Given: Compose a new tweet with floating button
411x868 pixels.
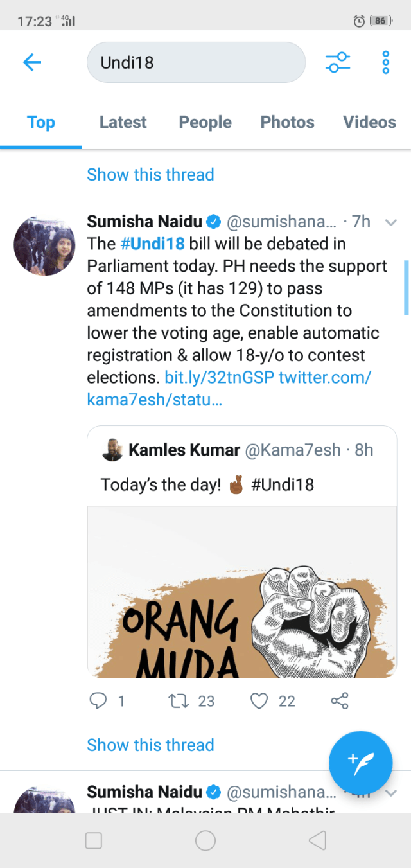Looking at the screenshot, I should point(360,763).
